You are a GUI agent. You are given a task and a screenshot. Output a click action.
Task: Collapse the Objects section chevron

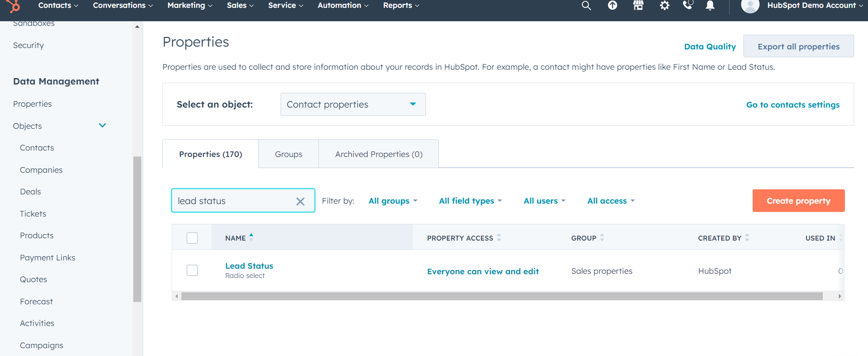[102, 126]
